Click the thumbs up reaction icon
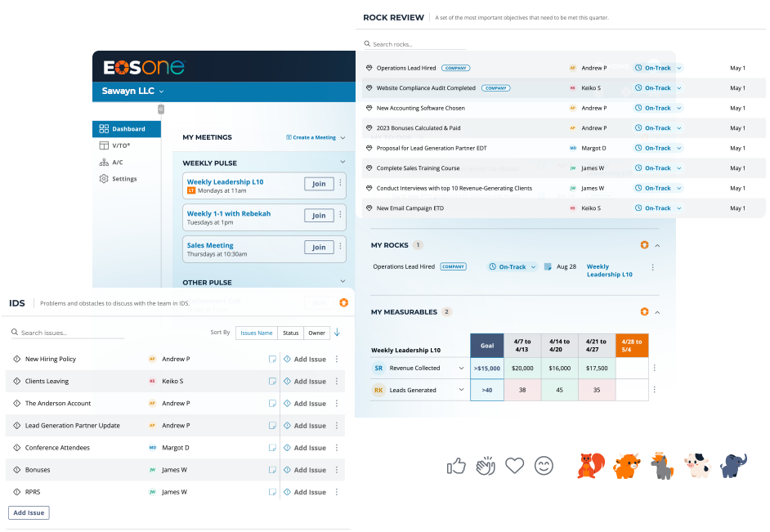The height and width of the screenshot is (532, 770). (x=456, y=465)
